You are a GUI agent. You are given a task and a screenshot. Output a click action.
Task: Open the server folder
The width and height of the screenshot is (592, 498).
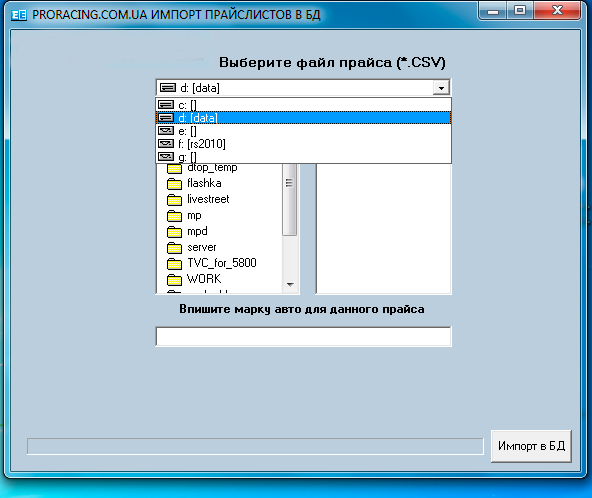[x=191, y=247]
